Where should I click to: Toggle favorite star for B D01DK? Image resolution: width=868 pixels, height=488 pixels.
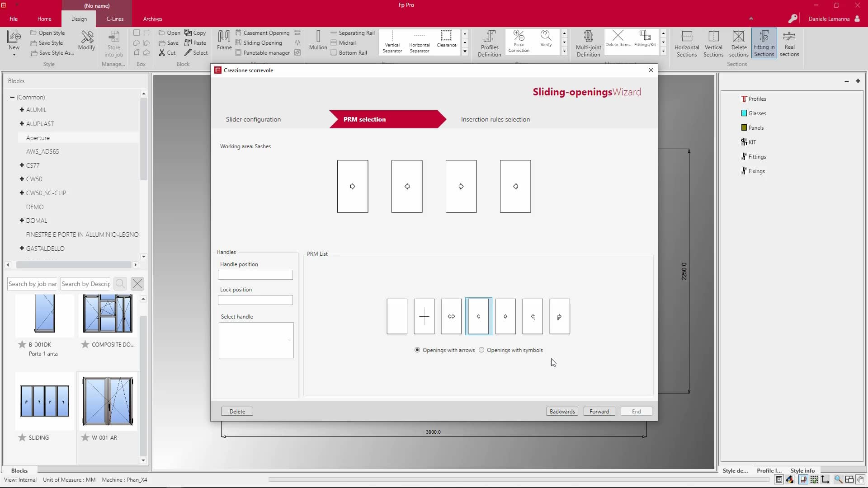22,344
